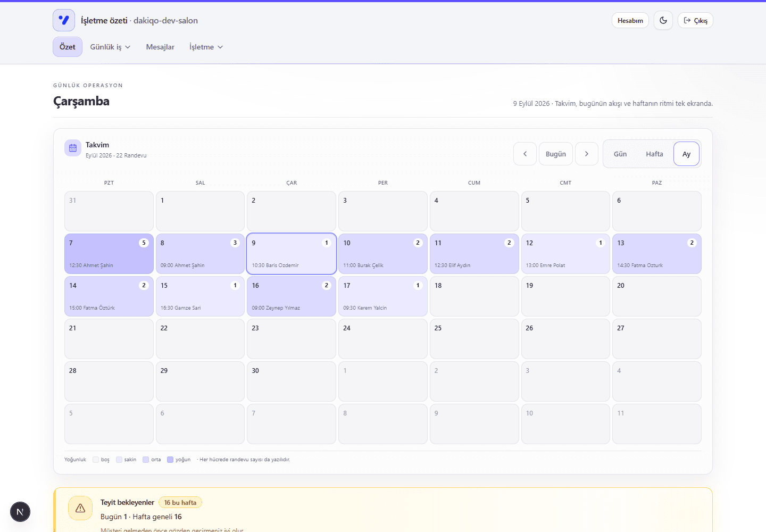The height and width of the screenshot is (532, 766).
Task: Click the 14:30 Fatma Ozturk appointment text
Action: coord(640,265)
